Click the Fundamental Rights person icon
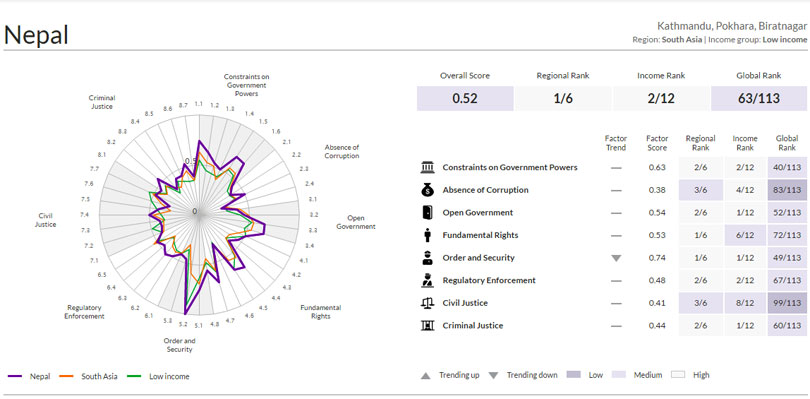The height and width of the screenshot is (399, 810). point(427,235)
